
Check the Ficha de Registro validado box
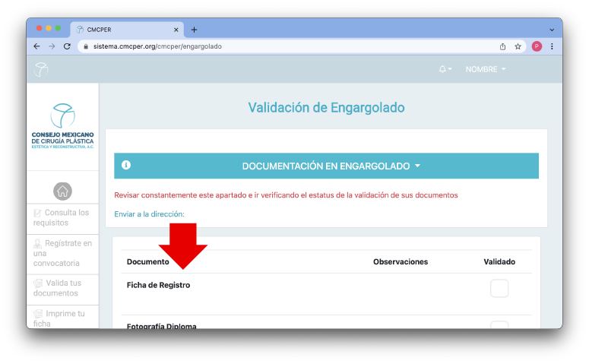coord(499,288)
